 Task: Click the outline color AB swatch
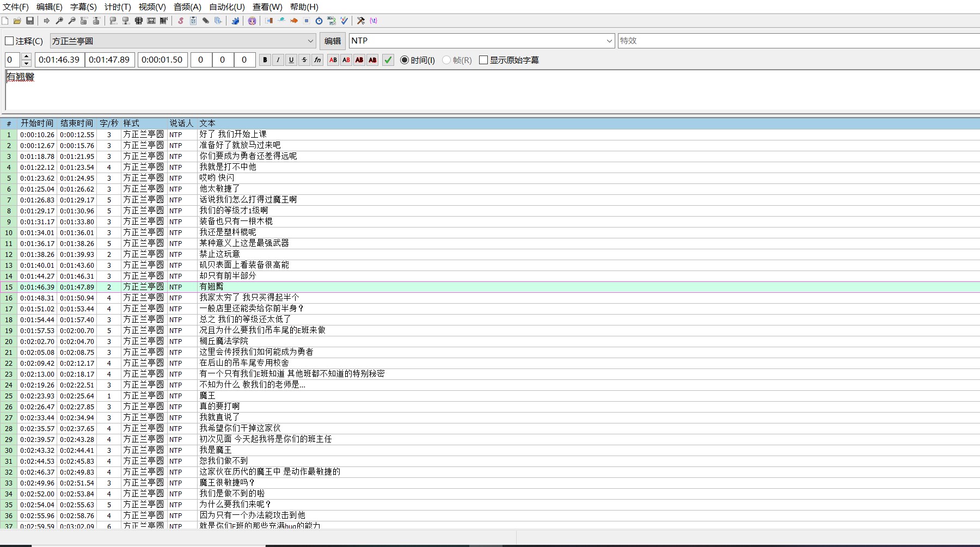point(359,60)
